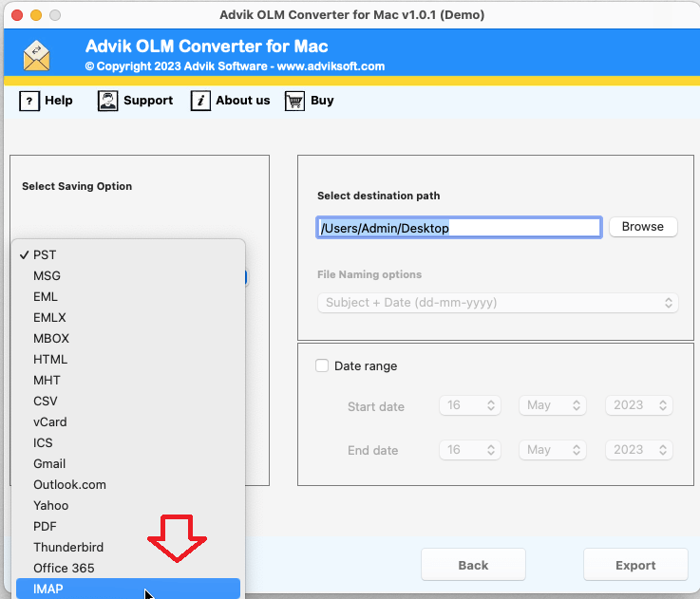Select Outlook.com saving option
700x599 pixels.
128,485
